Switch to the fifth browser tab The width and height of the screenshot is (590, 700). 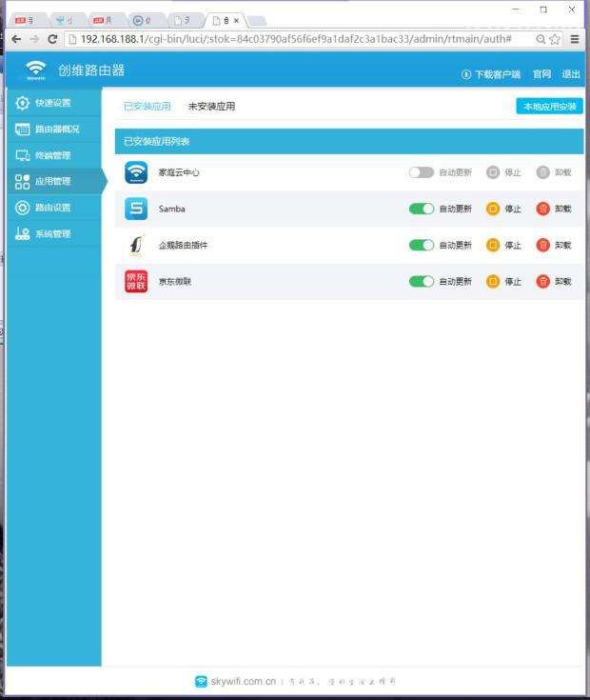click(184, 21)
